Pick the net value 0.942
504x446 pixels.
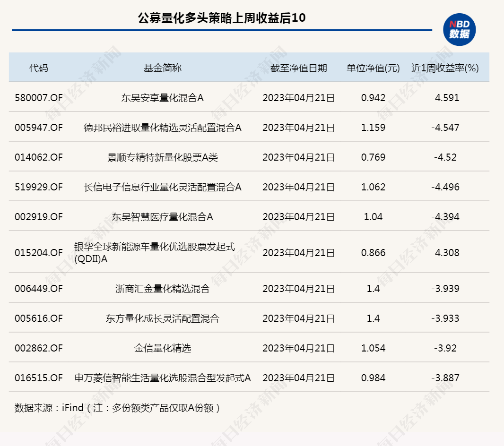coord(373,98)
